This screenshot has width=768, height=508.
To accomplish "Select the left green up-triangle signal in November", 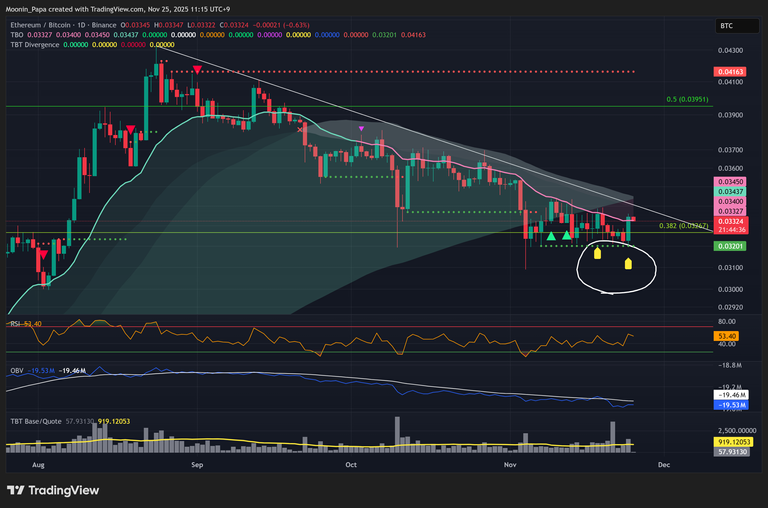I will point(551,236).
